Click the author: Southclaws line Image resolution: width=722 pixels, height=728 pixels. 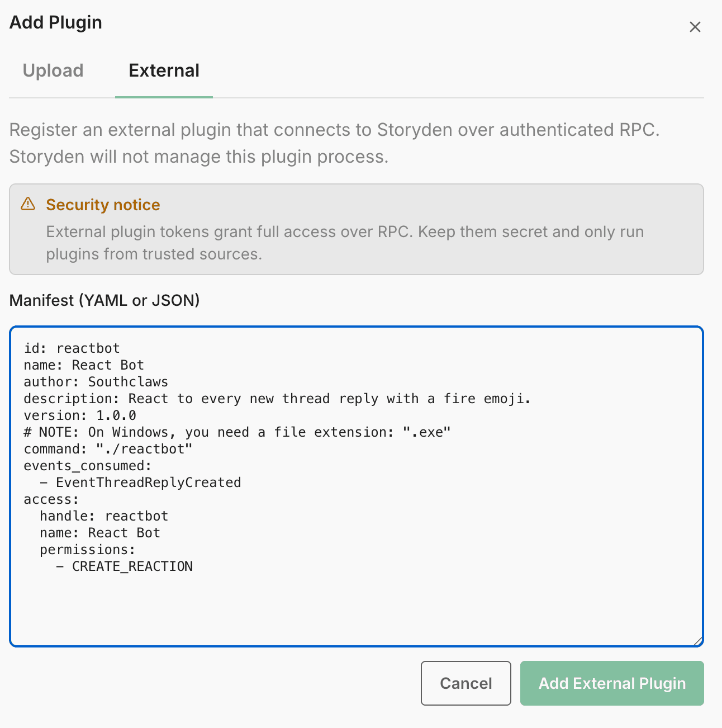click(96, 382)
